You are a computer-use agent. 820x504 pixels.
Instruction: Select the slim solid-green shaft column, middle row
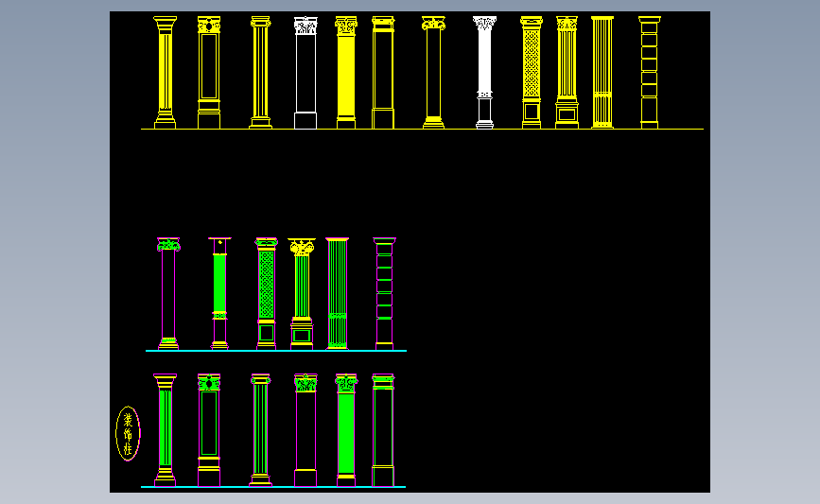[x=219, y=294]
